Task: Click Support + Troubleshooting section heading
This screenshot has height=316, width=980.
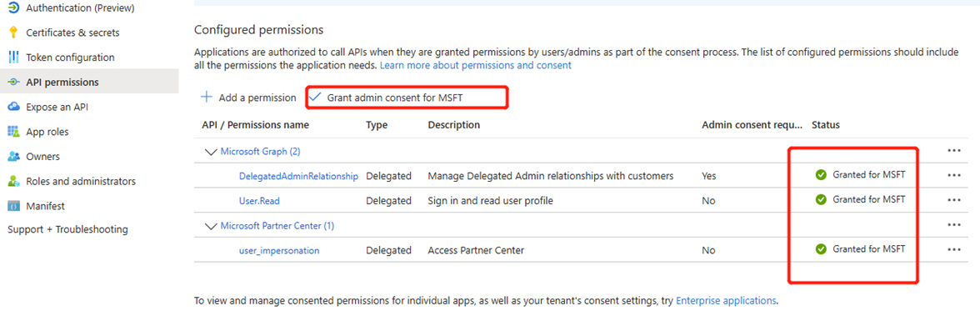Action: (67, 229)
